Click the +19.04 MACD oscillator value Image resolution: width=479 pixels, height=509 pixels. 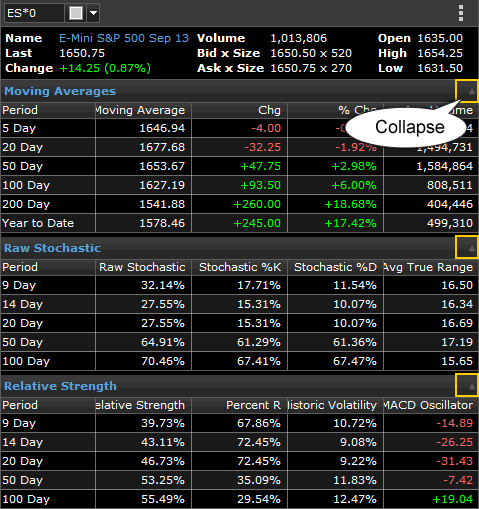coord(452,499)
